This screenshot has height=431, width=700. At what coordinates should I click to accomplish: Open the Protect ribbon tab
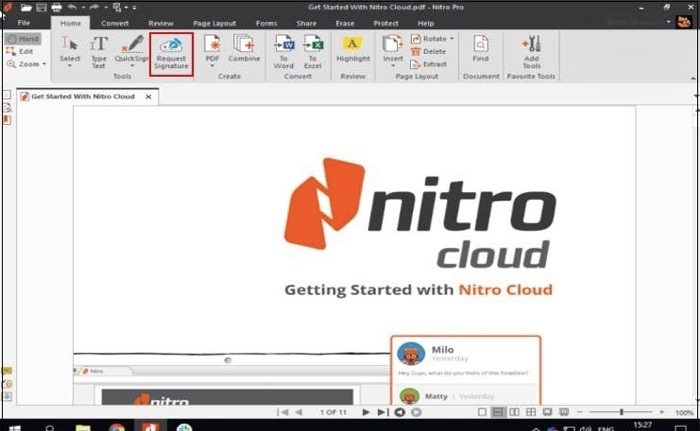[x=386, y=23]
